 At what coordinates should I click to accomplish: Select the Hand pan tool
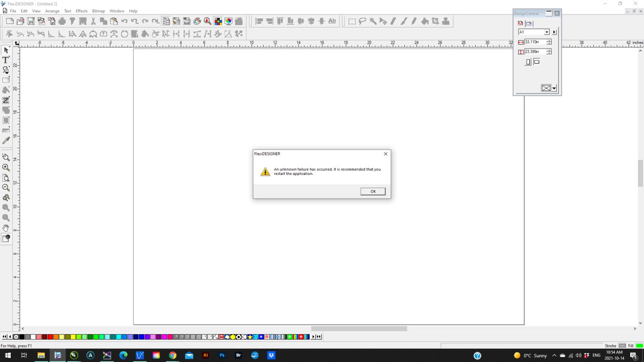[6, 228]
